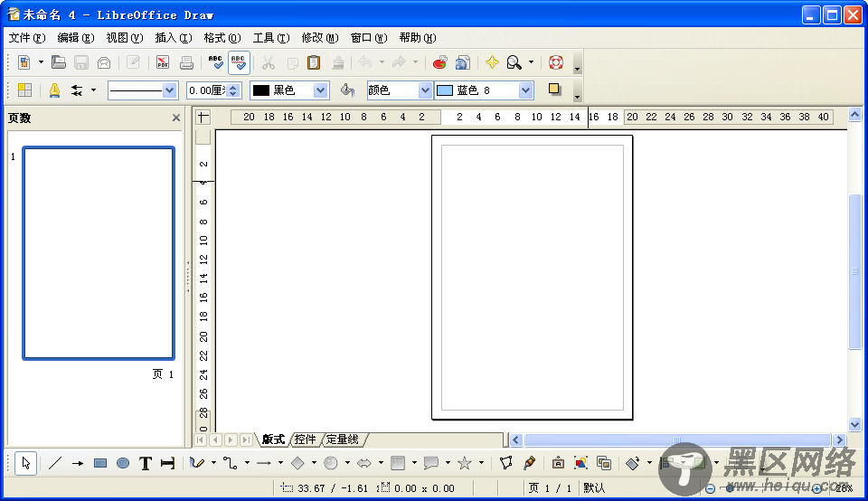Select page 1 thumbnail

click(99, 253)
